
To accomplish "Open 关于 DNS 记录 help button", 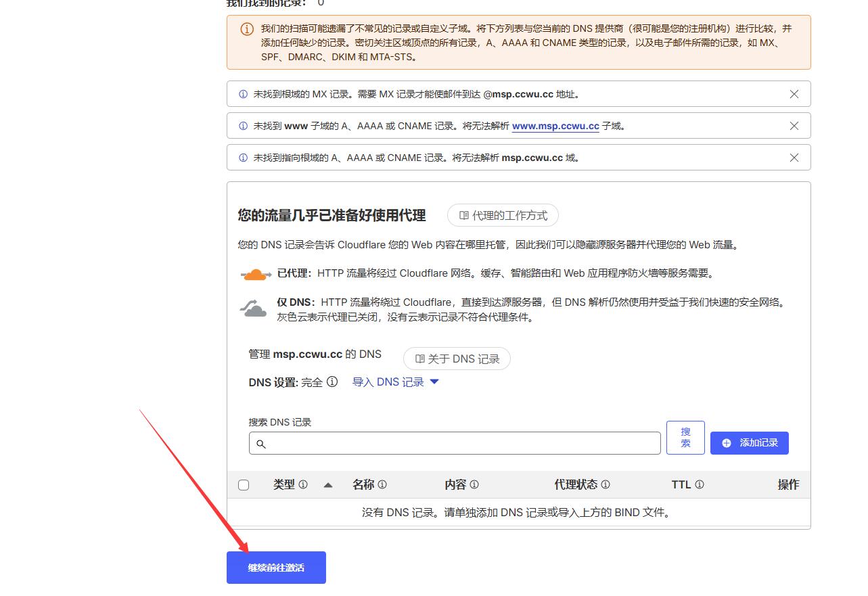I will point(457,359).
